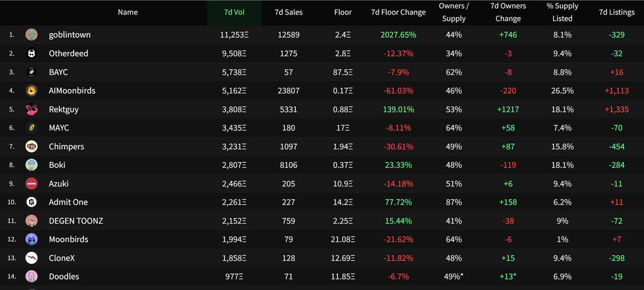Viewport: 644px width, 290px height.
Task: Open the MAYC collection name
Action: (x=59, y=128)
